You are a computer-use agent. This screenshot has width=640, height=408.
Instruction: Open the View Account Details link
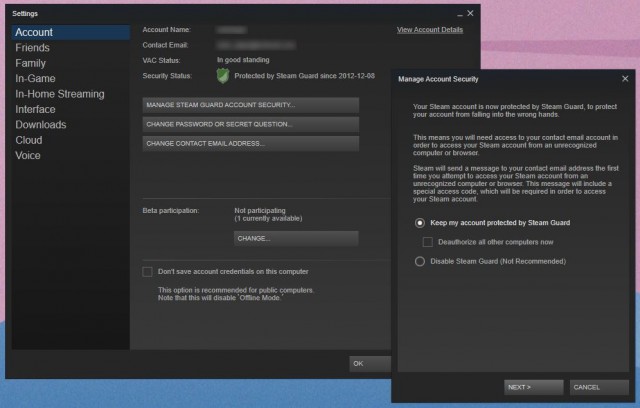coord(429,30)
